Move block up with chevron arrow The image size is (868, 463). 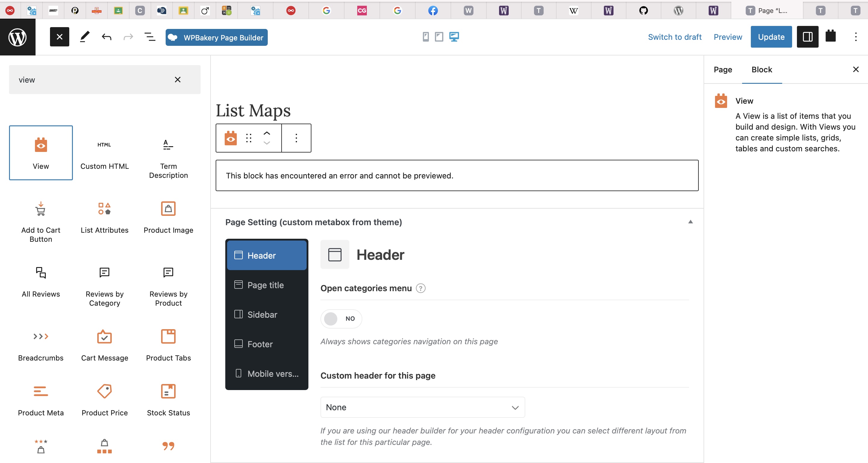tap(267, 133)
